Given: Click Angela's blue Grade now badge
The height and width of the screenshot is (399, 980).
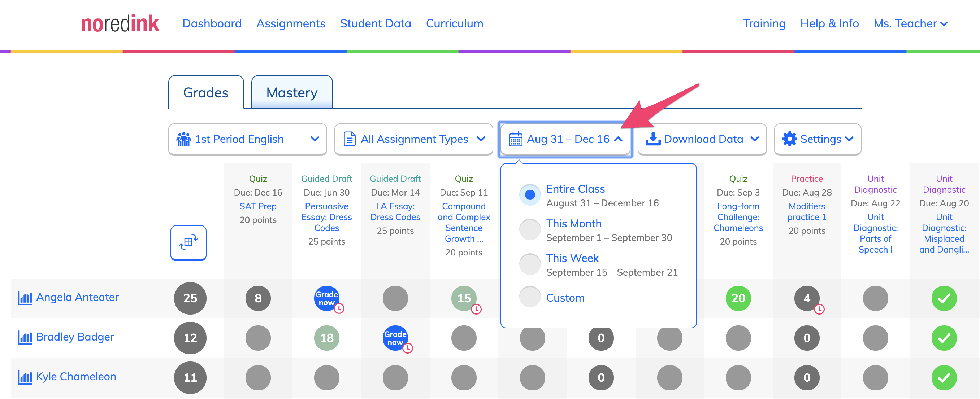Looking at the screenshot, I should [x=326, y=298].
